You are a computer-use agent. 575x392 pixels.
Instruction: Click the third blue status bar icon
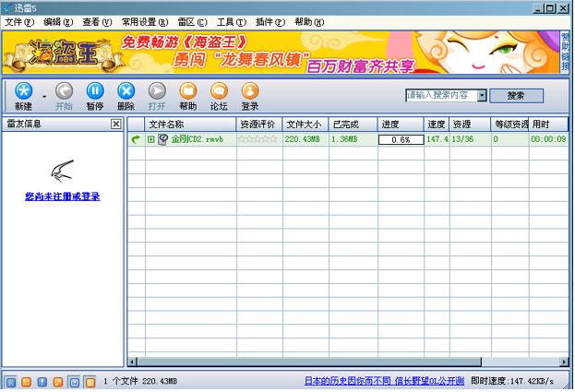click(x=42, y=383)
